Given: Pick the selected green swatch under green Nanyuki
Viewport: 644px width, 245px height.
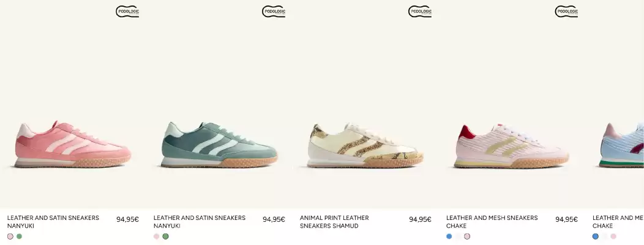Looking at the screenshot, I should pyautogui.click(x=165, y=236).
